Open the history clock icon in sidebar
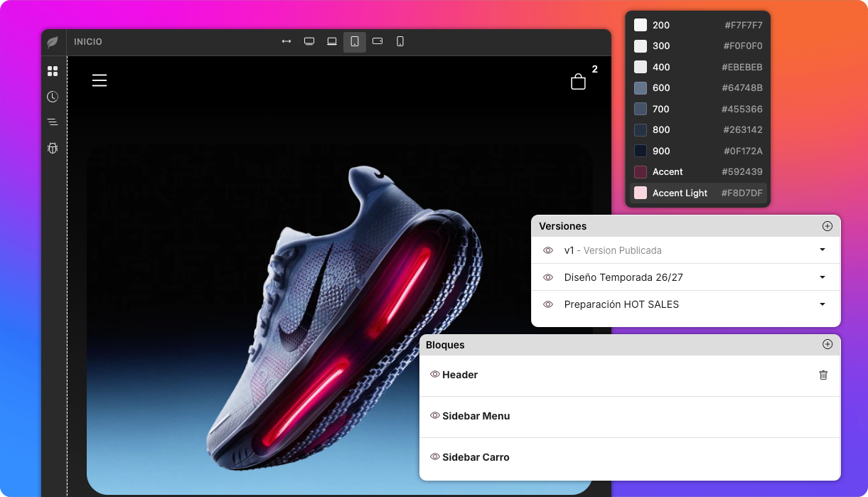Screen dimensions: 868x497 [x=53, y=97]
